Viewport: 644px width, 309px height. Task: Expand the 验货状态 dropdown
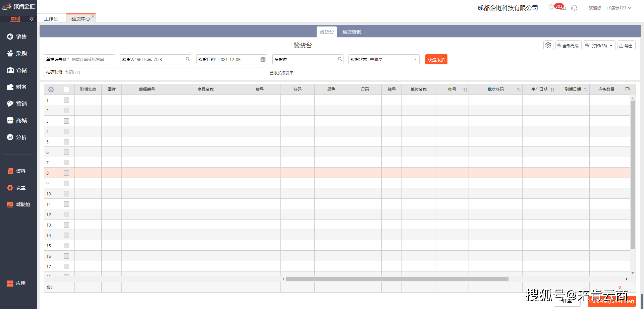point(415,59)
